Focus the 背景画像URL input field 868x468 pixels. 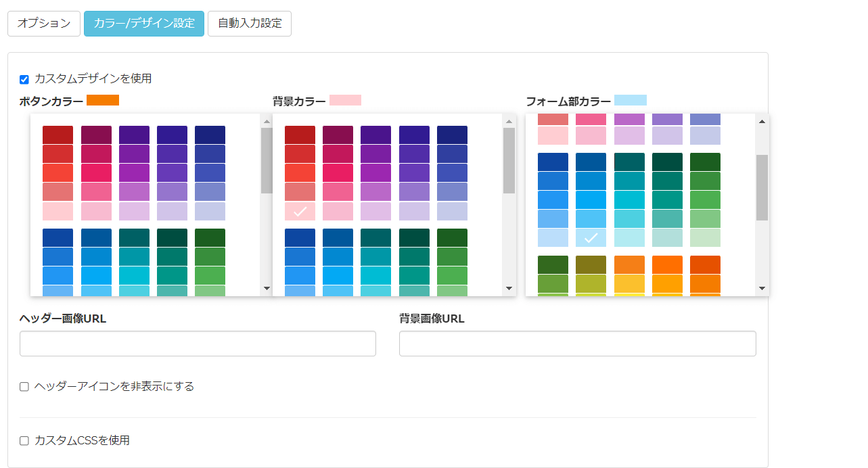coord(578,344)
